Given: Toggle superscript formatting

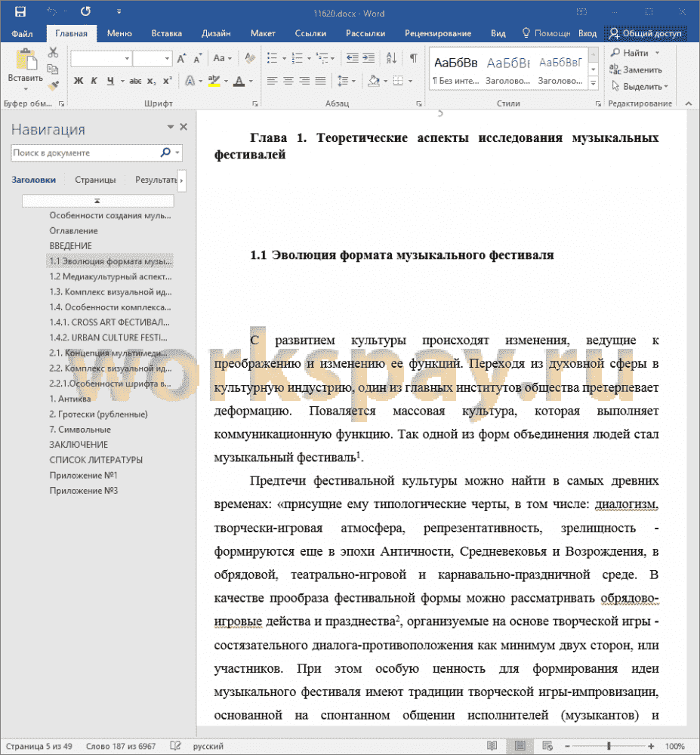Looking at the screenshot, I should pyautogui.click(x=168, y=81).
